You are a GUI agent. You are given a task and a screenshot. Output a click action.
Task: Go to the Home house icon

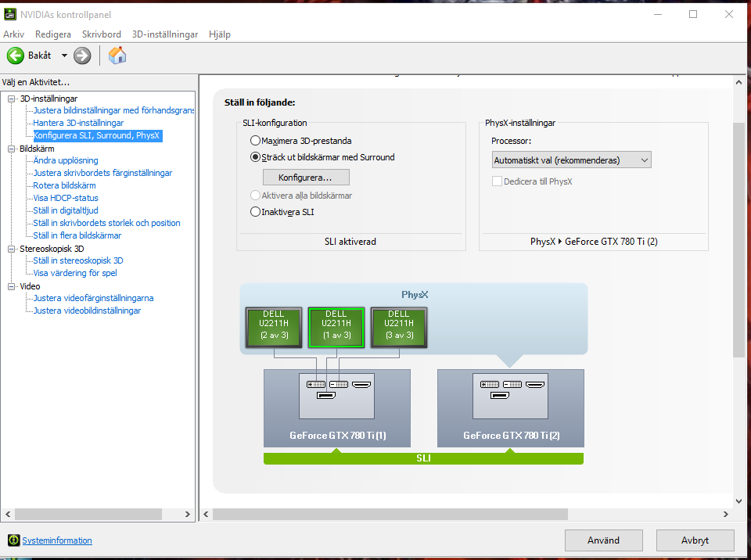117,56
